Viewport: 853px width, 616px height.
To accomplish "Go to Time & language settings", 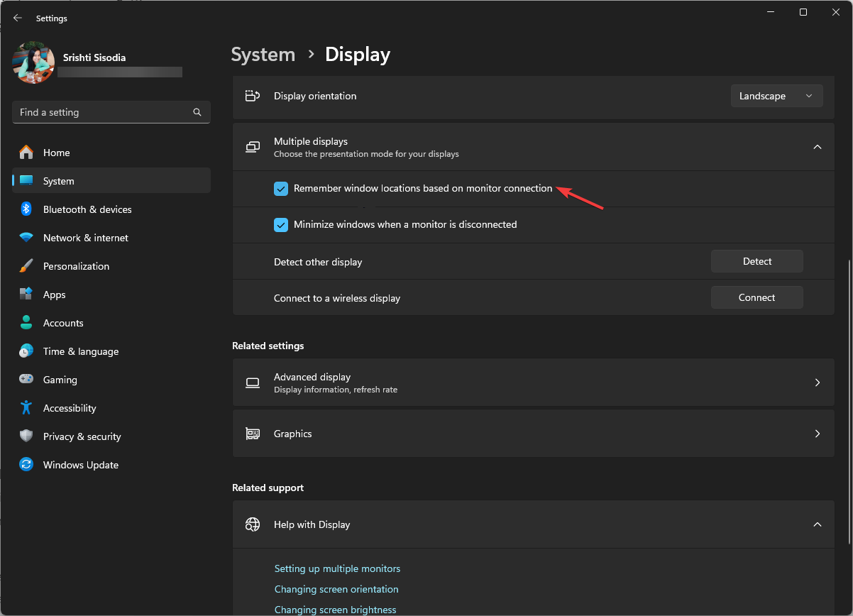I will (80, 351).
